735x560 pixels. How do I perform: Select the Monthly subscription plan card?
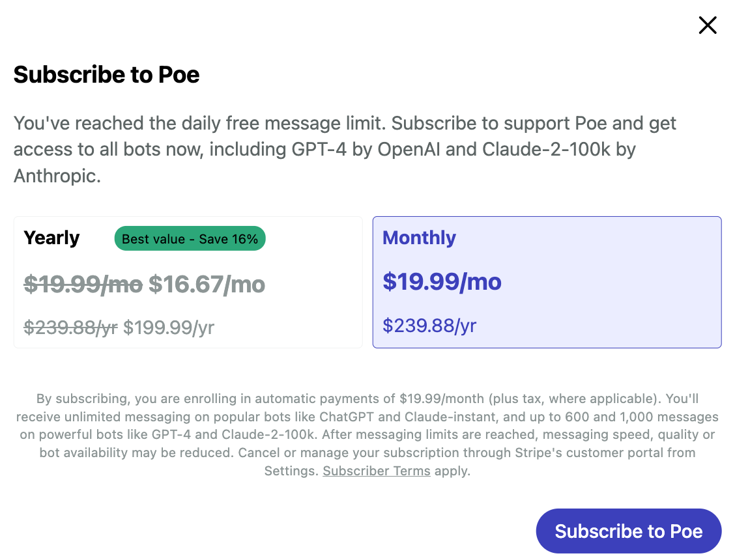pos(547,282)
